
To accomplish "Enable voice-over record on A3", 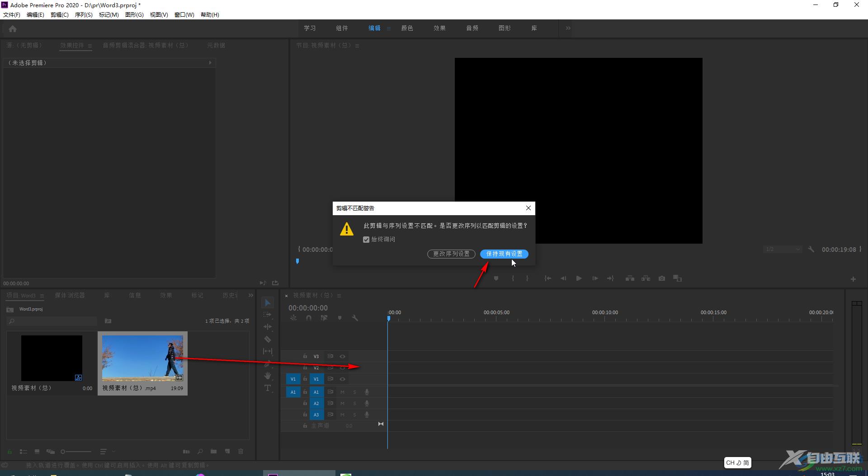I will point(367,415).
